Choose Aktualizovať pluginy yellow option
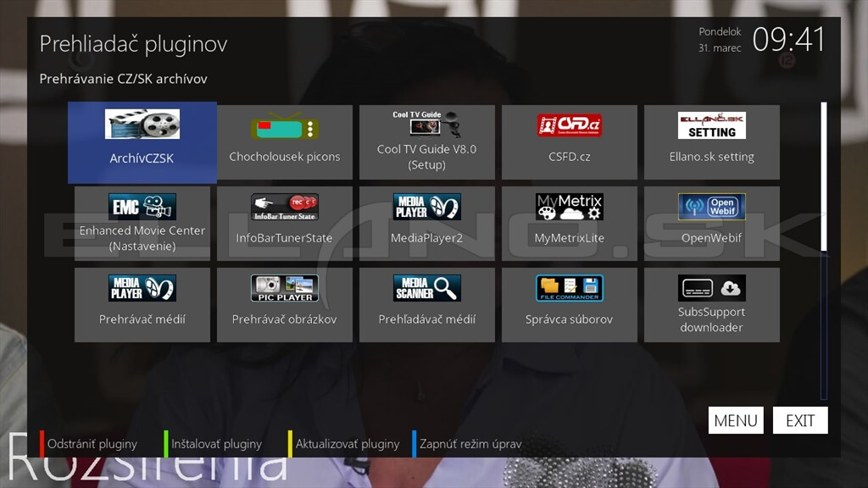This screenshot has height=488, width=868. [344, 444]
